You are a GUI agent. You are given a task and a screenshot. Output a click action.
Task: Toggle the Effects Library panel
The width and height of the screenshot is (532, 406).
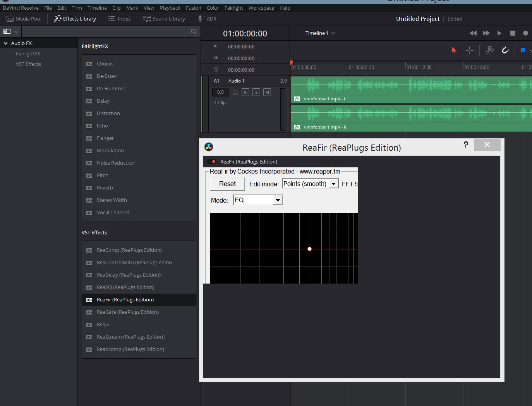tap(75, 19)
